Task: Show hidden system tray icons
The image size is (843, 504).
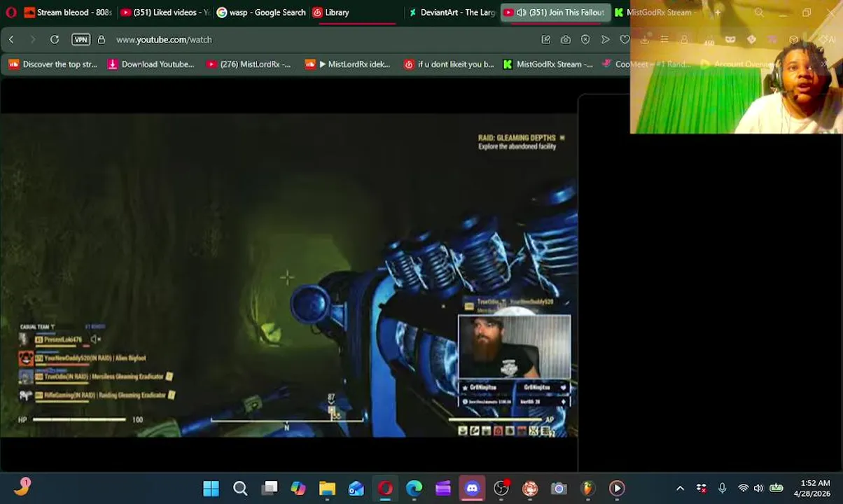Action: click(x=680, y=488)
